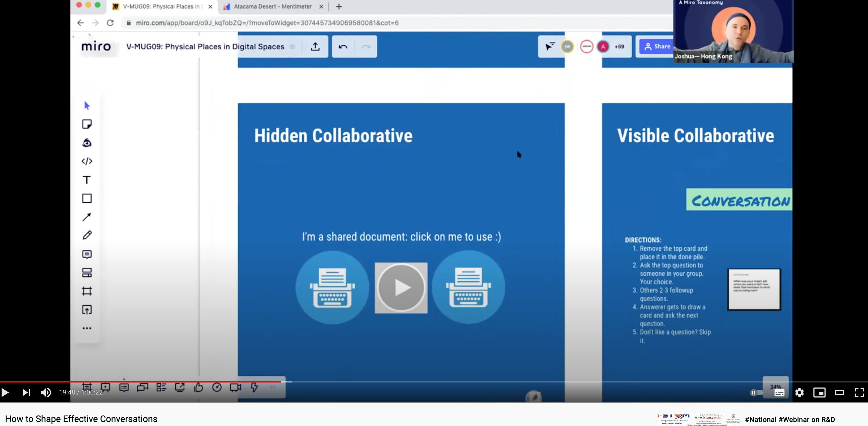Switch to the V-MUG09 Physical Places browser tab

tap(162, 6)
